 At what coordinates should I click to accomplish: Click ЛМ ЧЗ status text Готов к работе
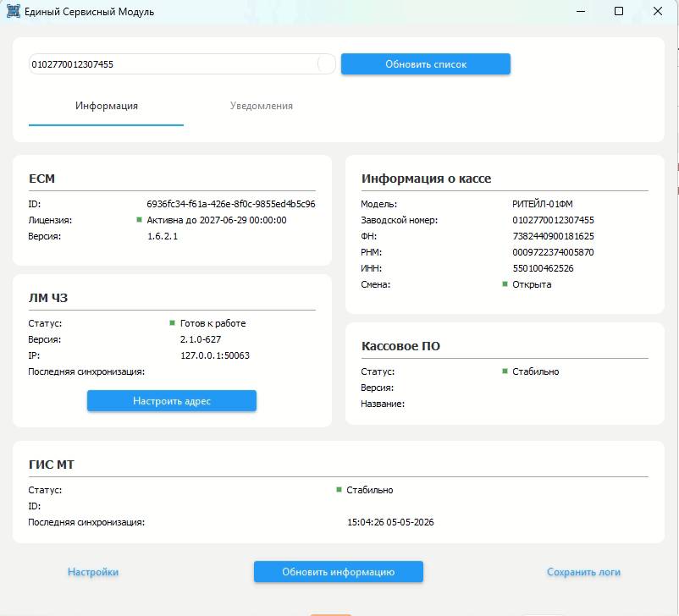click(x=213, y=323)
